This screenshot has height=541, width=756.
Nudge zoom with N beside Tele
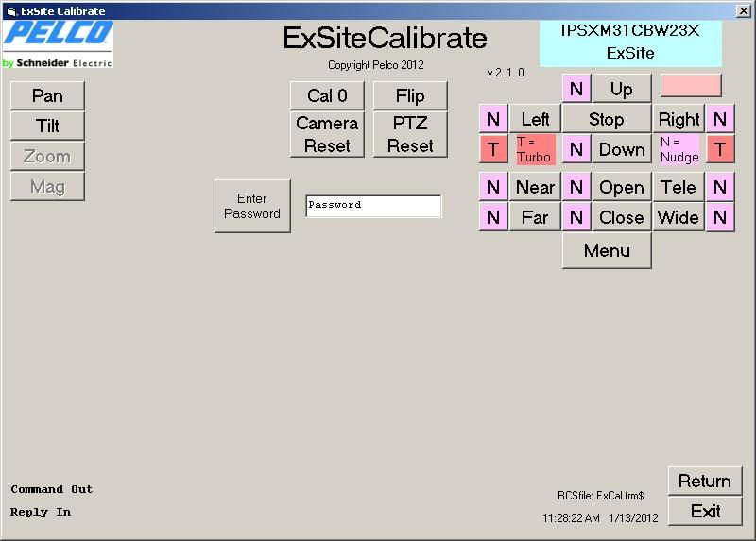pos(720,187)
